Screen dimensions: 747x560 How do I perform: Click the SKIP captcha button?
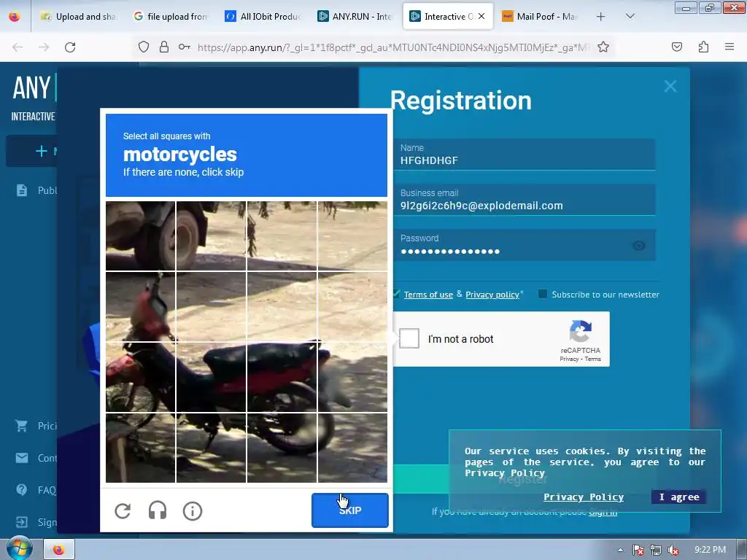point(349,510)
